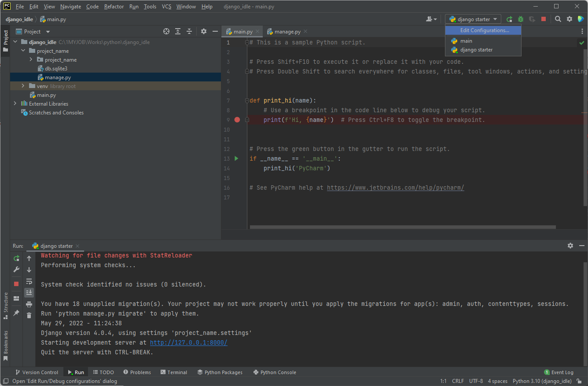Open Project panel options gear
The width and height of the screenshot is (588, 386).
(204, 32)
